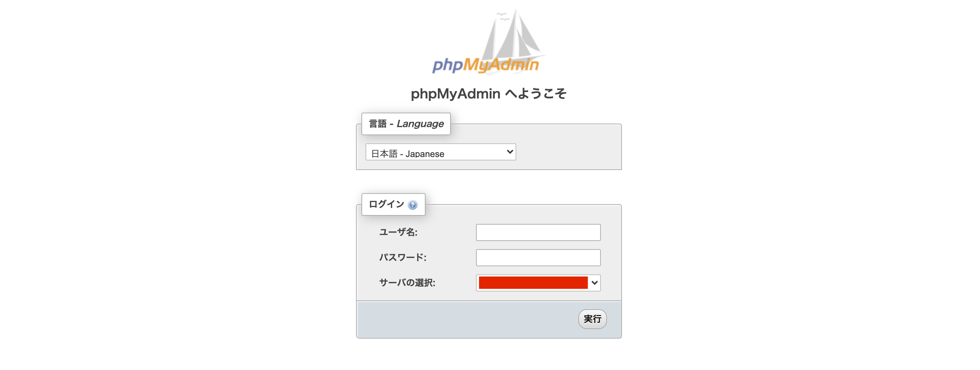Click the phpMyAdmin へようこそ welcome heading
Viewport: 980px width, 370px height.
tap(489, 93)
